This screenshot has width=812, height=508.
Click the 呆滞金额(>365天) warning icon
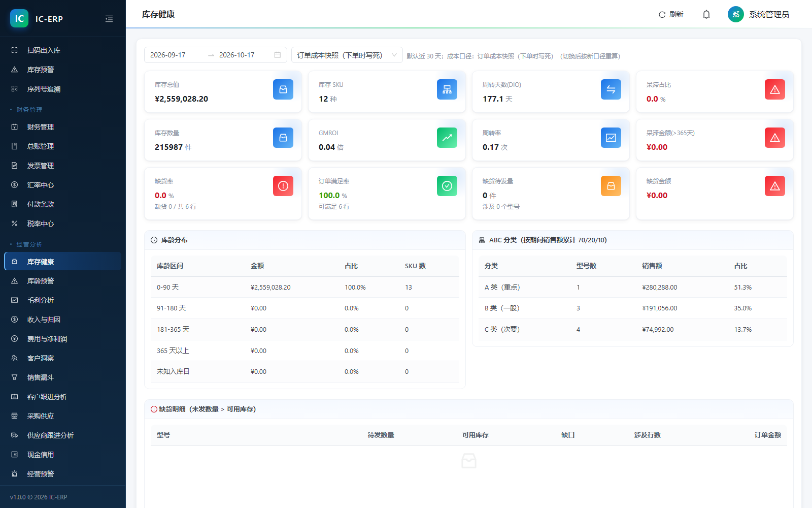tap(775, 138)
